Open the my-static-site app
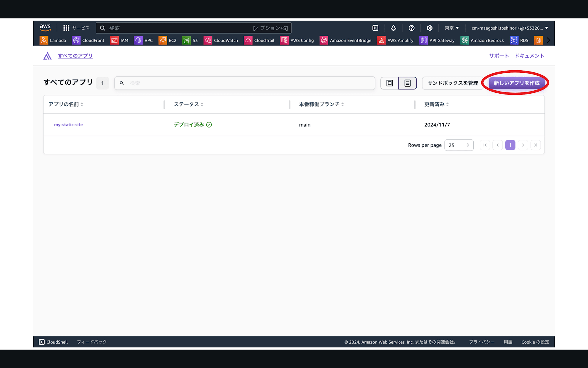The image size is (588, 368). 68,125
